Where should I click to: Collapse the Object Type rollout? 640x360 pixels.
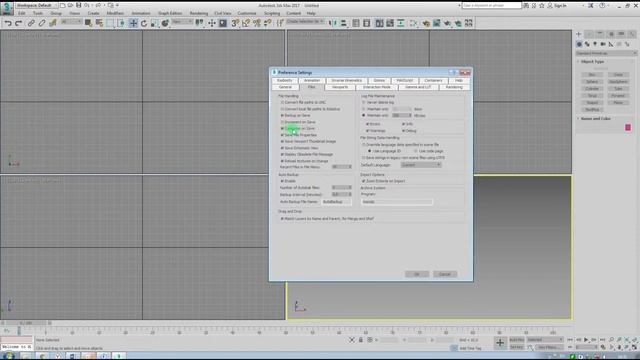[x=592, y=62]
